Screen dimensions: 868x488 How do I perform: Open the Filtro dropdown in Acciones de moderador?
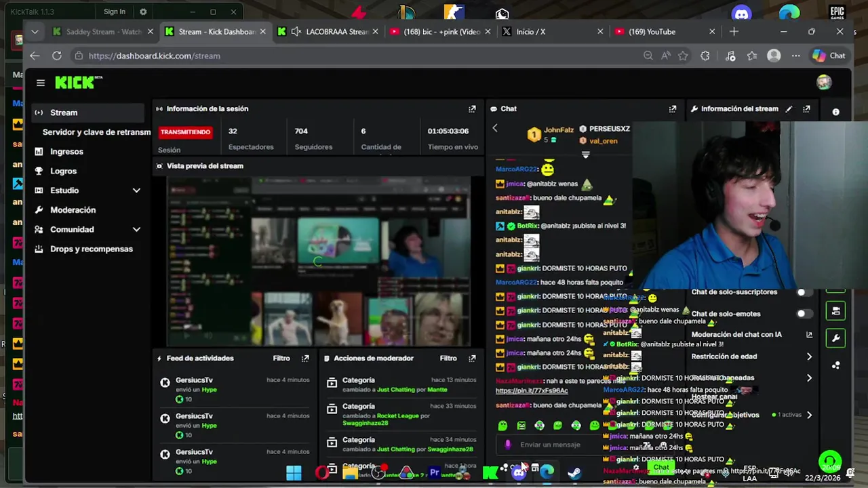[448, 358]
